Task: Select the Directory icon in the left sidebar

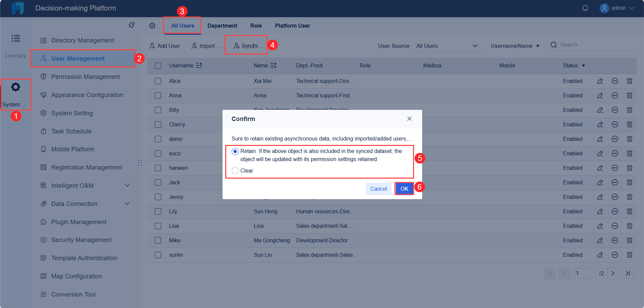Action: tap(16, 38)
